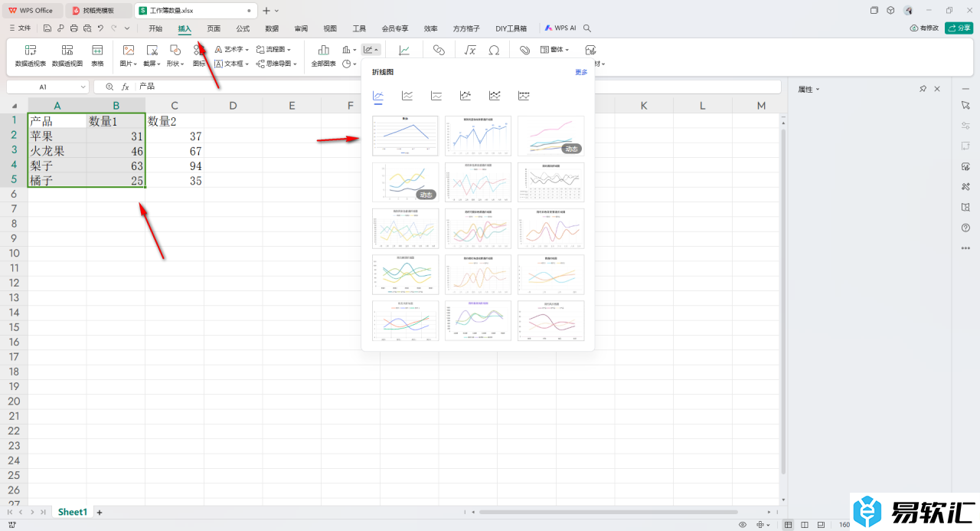Image resolution: width=980 pixels, height=531 pixels.
Task: Insert a hyperlink via the link icon
Action: (439, 50)
